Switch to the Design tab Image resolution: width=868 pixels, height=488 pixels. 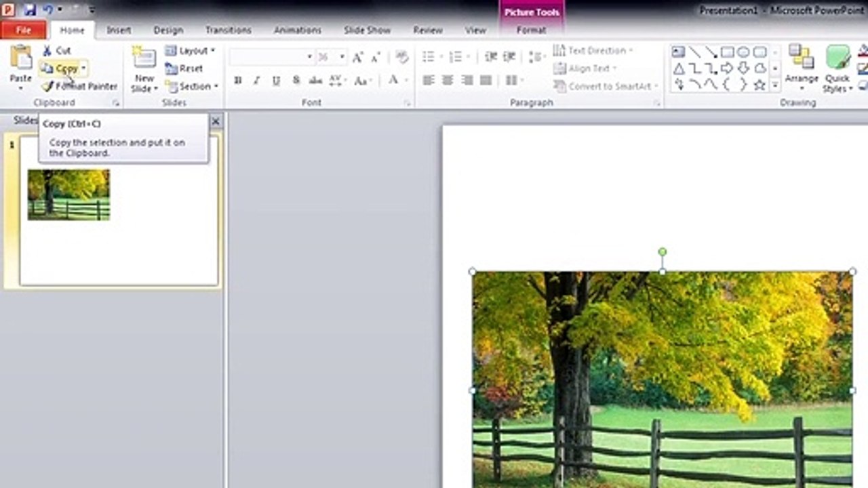click(x=168, y=30)
